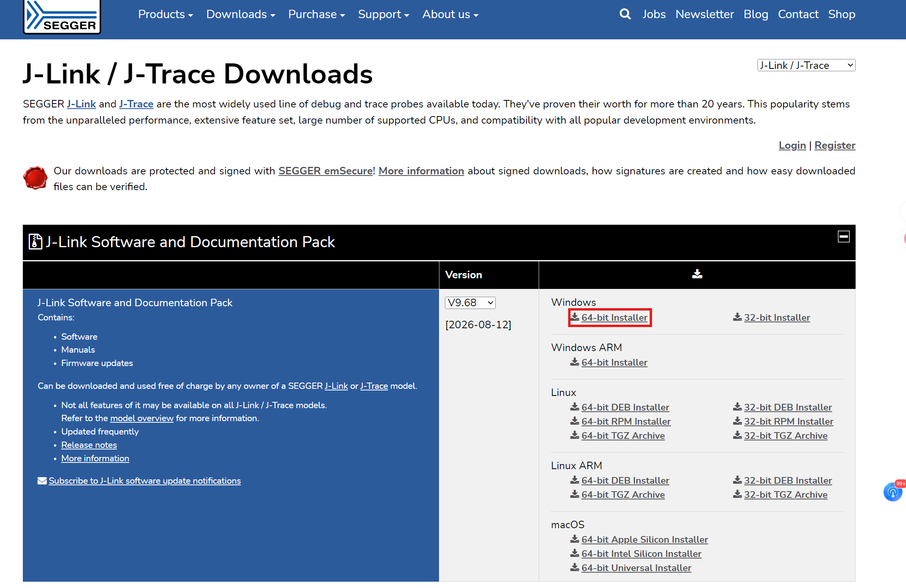
Task: Click the J-Trace link in the free-of-charge sentence
Action: pyautogui.click(x=374, y=386)
